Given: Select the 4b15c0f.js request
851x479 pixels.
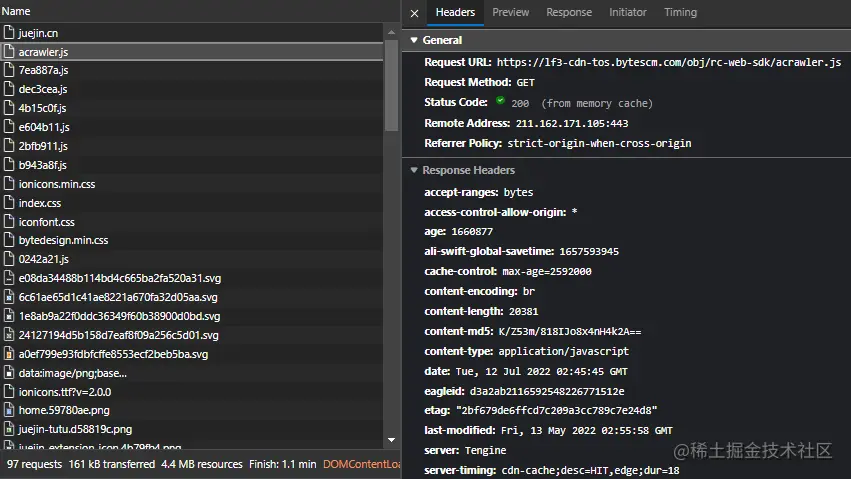Looking at the screenshot, I should [192, 108].
